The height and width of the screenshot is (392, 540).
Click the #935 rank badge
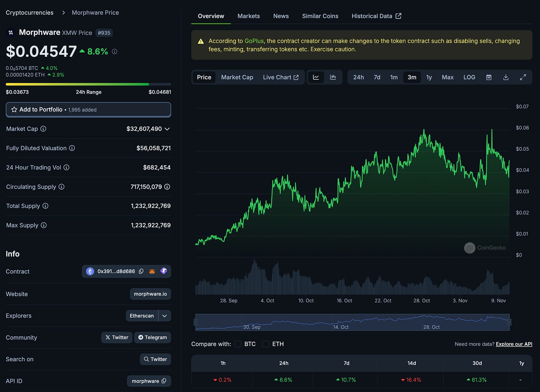click(104, 33)
